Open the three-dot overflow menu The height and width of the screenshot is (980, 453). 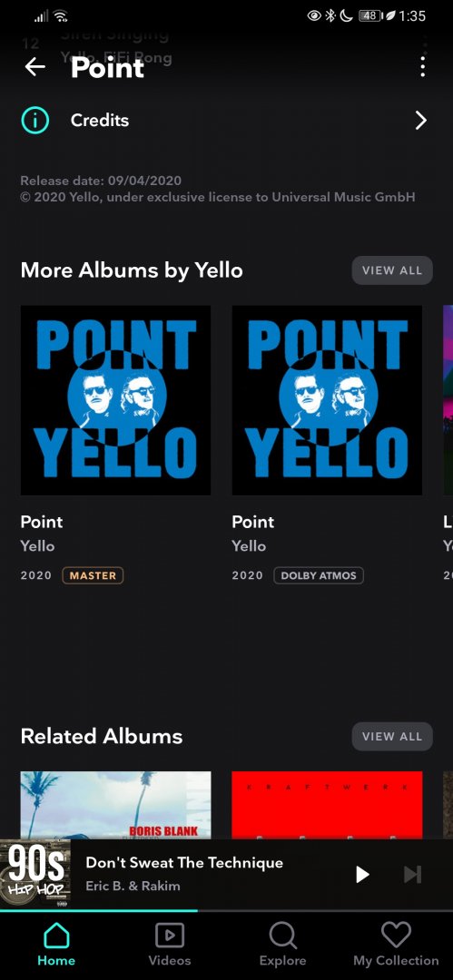pyautogui.click(x=423, y=66)
